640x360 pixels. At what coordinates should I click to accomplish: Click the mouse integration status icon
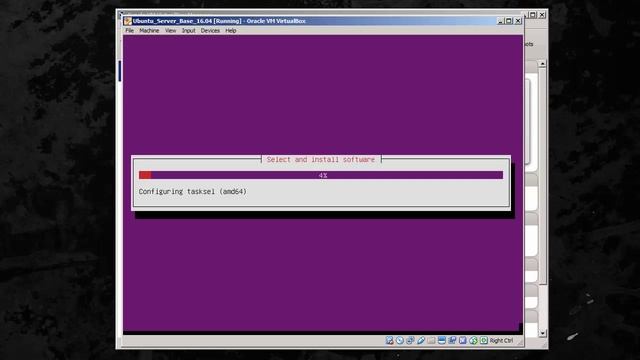pyautogui.click(x=473, y=340)
